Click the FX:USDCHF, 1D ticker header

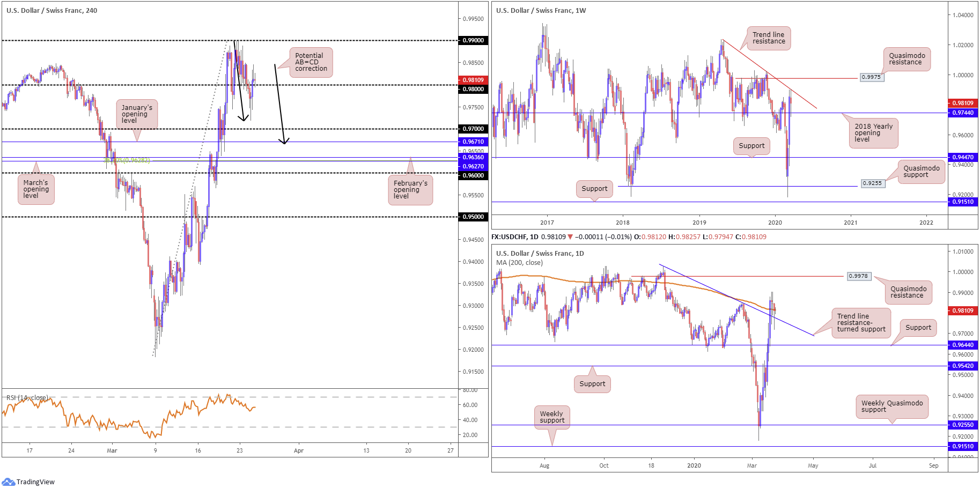(x=515, y=236)
